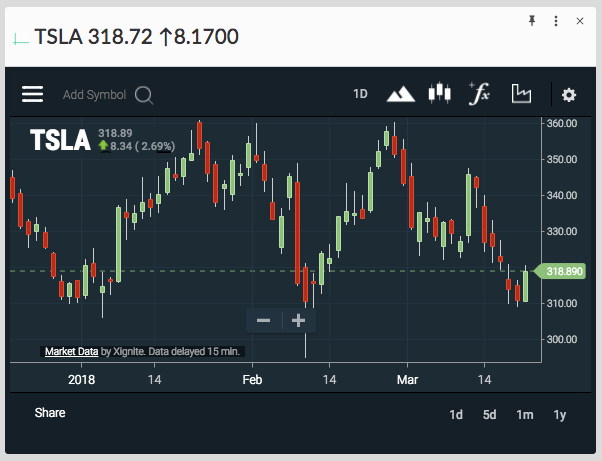Open the Market Data link
602x461 pixels.
coord(71,352)
